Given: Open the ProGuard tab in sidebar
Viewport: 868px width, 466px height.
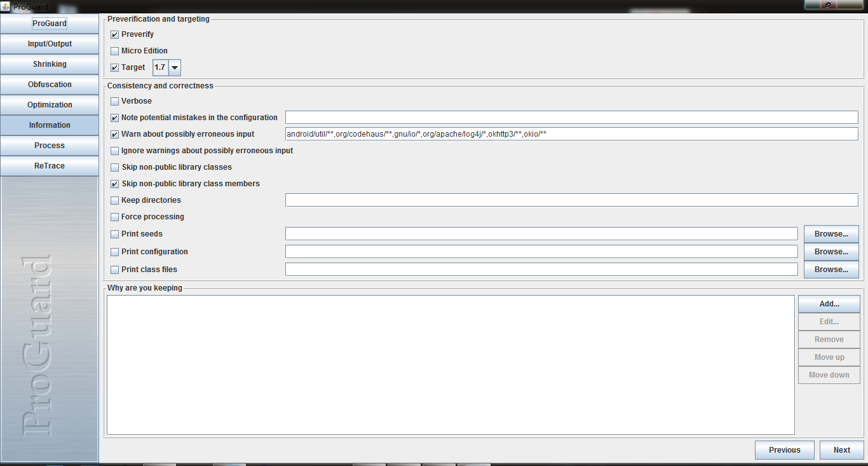Looking at the screenshot, I should point(50,24).
